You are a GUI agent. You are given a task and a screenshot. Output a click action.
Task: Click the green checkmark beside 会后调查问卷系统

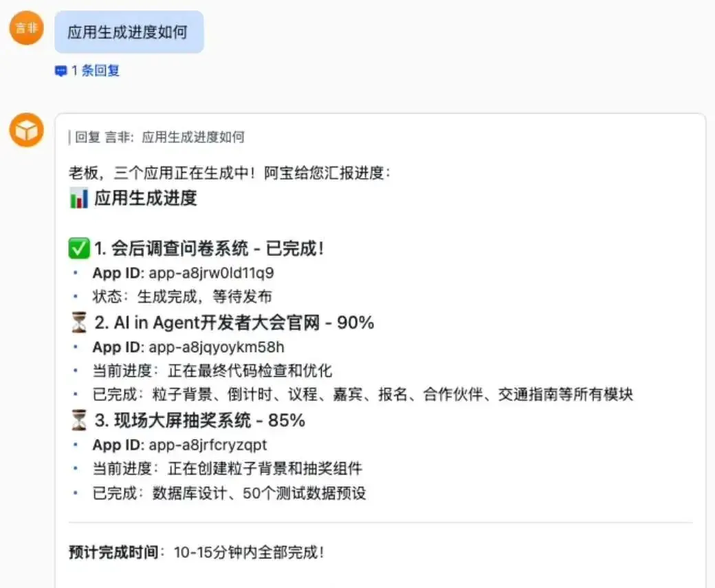click(80, 249)
